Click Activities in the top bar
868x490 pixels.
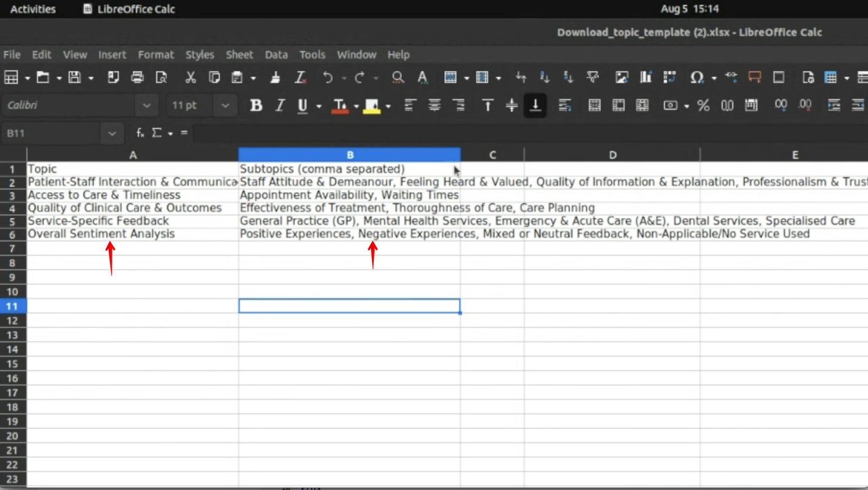click(32, 9)
